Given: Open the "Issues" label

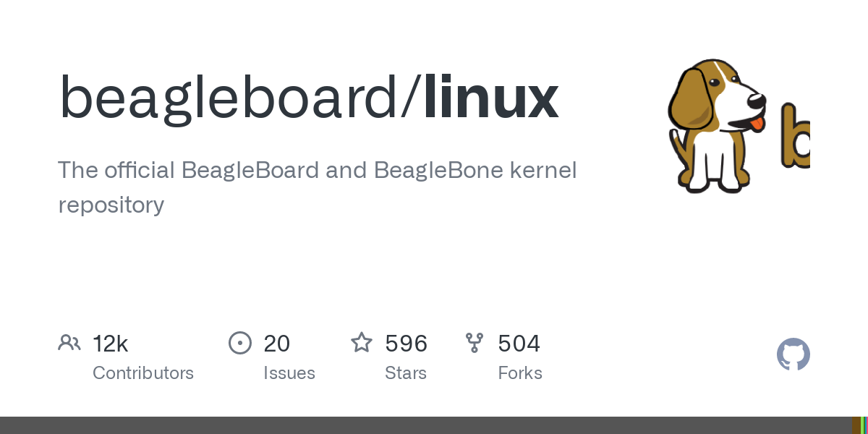Looking at the screenshot, I should pyautogui.click(x=289, y=373).
